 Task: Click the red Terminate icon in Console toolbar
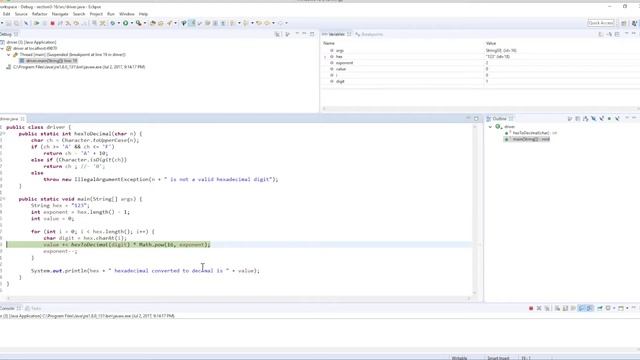(531, 308)
